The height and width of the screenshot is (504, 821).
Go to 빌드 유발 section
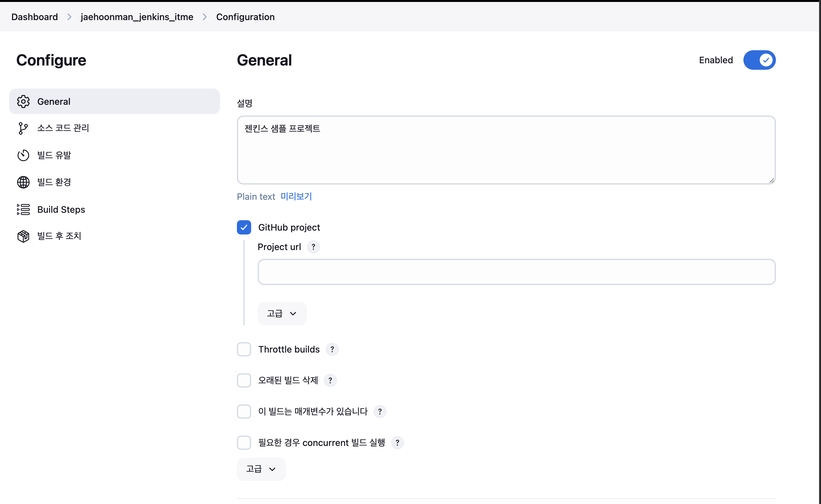pyautogui.click(x=114, y=155)
